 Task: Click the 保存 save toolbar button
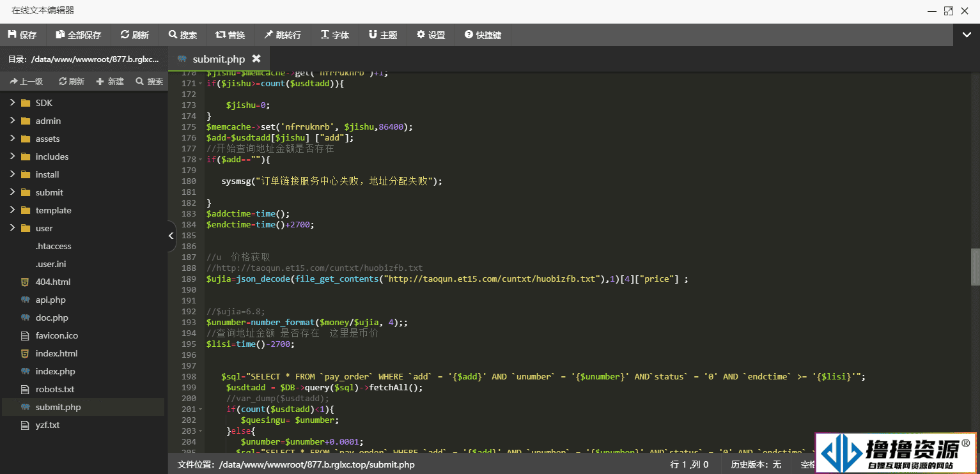click(x=23, y=35)
